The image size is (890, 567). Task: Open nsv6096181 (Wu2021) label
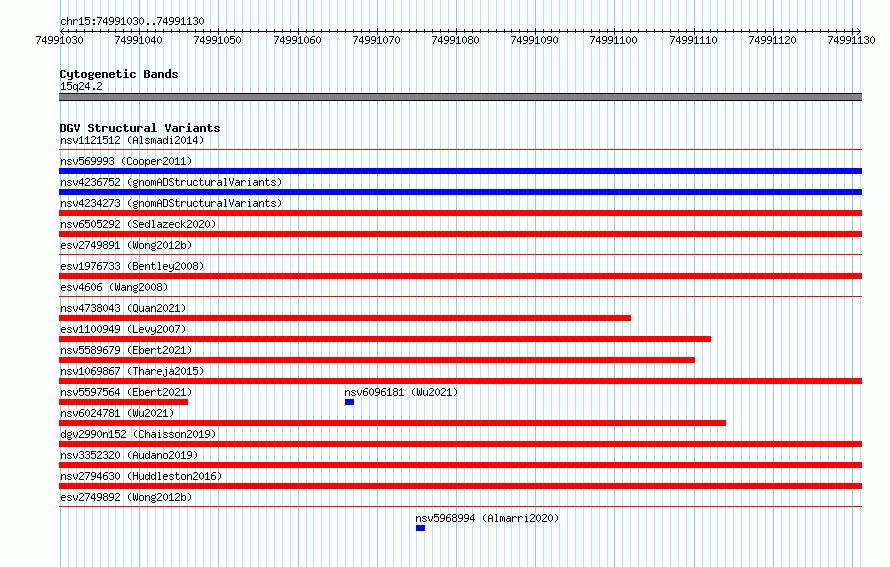click(x=401, y=392)
